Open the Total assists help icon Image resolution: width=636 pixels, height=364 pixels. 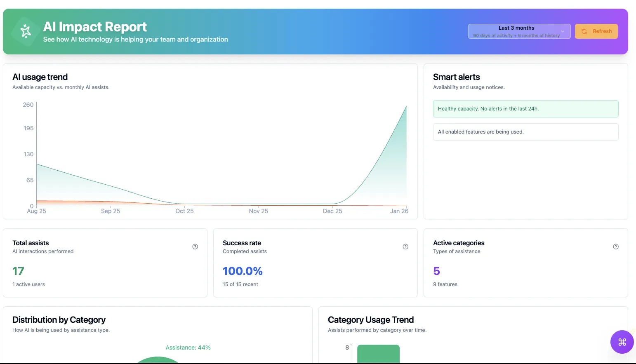coord(195,247)
